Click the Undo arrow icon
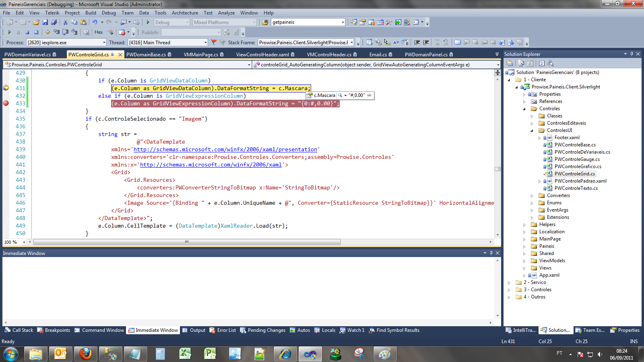 pos(95,23)
